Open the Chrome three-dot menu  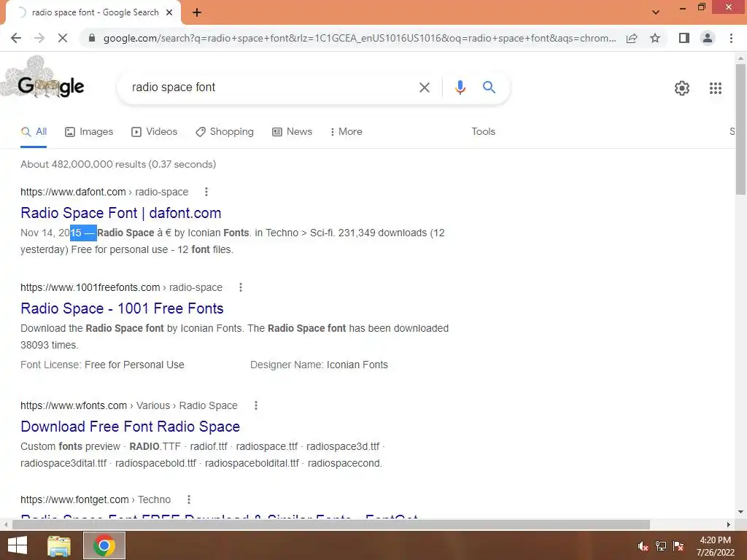(731, 38)
